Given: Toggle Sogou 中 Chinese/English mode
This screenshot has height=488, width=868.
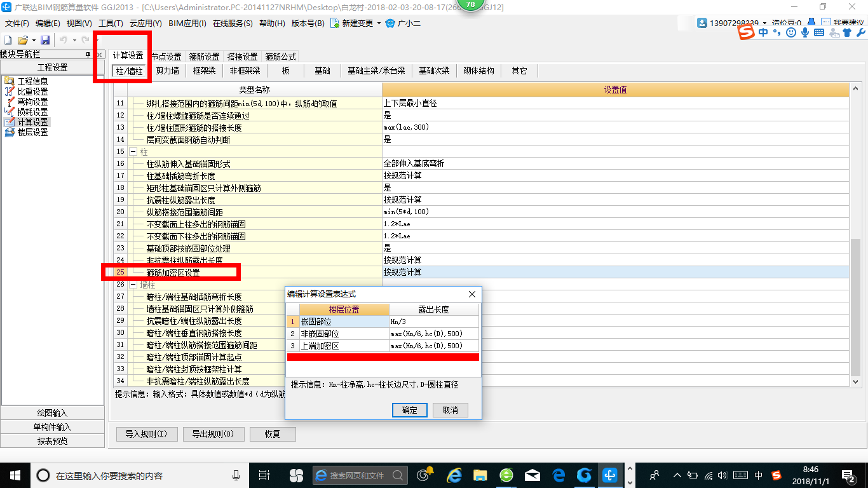Looking at the screenshot, I should tap(763, 32).
